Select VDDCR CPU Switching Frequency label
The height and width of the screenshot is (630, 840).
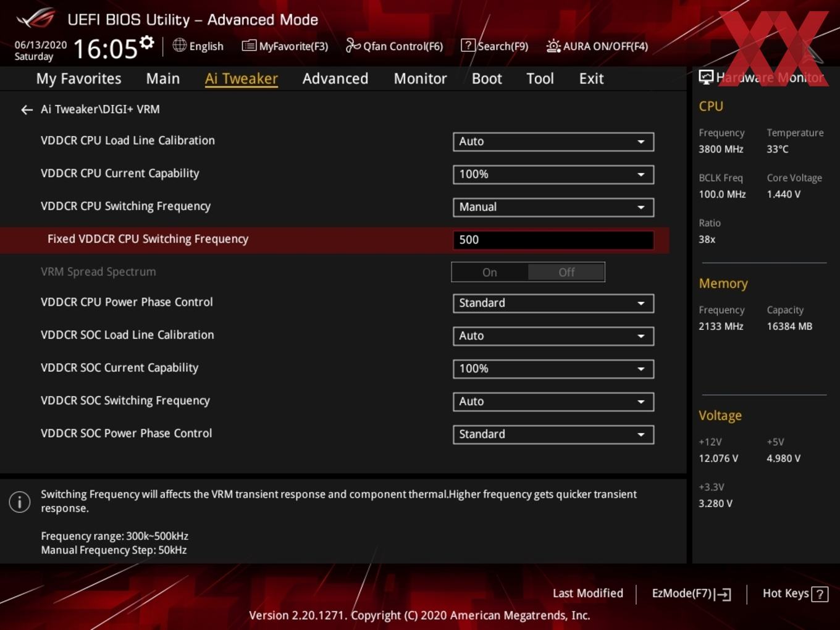pos(125,206)
